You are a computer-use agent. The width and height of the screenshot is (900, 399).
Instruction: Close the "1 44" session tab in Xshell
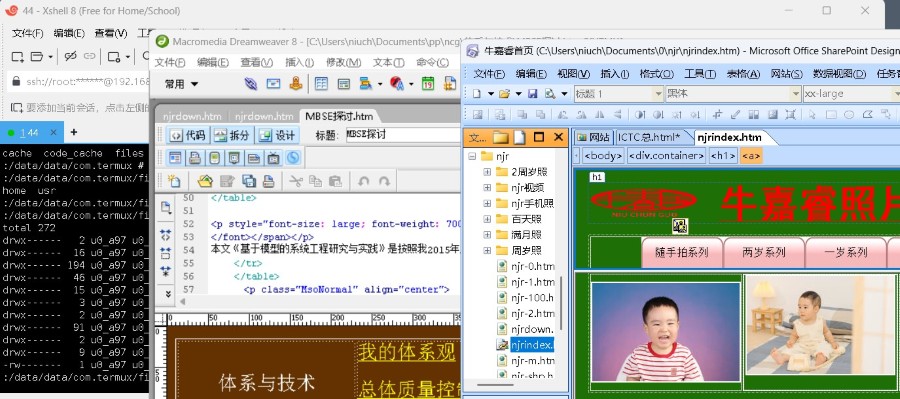click(53, 133)
